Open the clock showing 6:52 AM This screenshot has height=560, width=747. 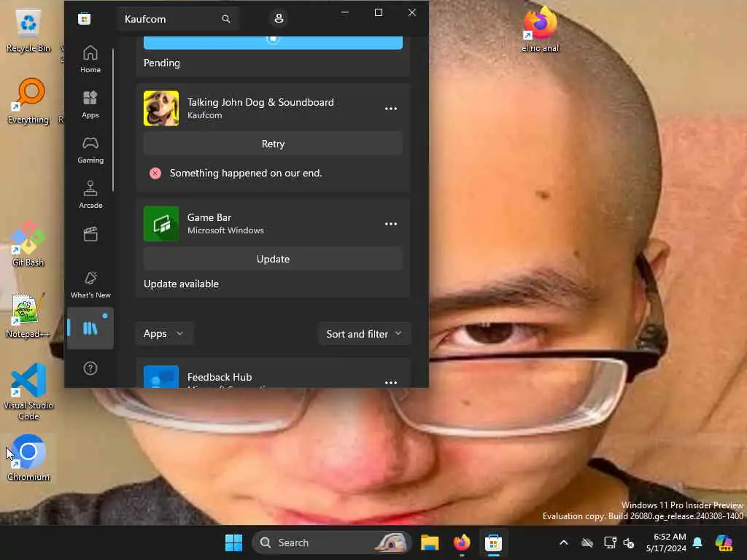[x=666, y=542]
